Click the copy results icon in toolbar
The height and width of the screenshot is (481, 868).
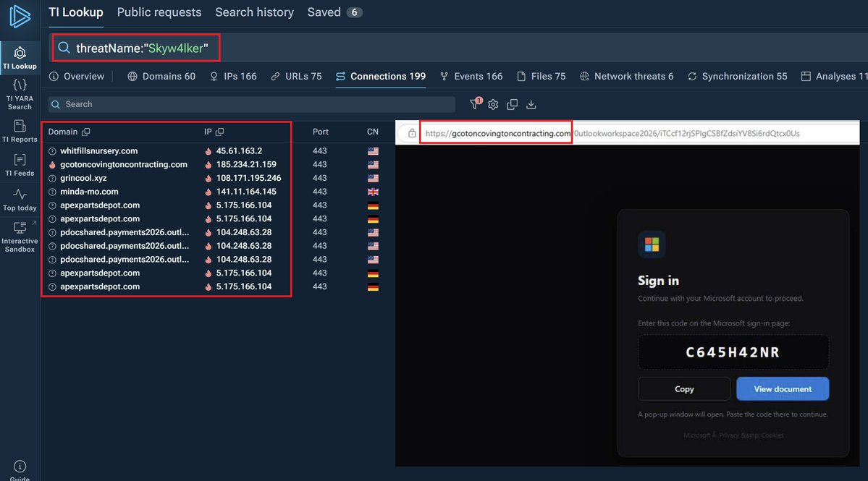(x=512, y=104)
